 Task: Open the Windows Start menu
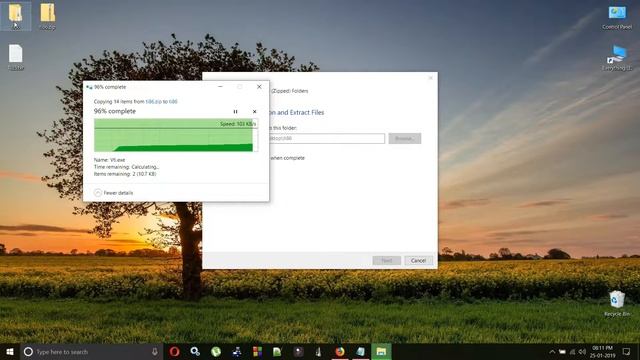(10, 351)
